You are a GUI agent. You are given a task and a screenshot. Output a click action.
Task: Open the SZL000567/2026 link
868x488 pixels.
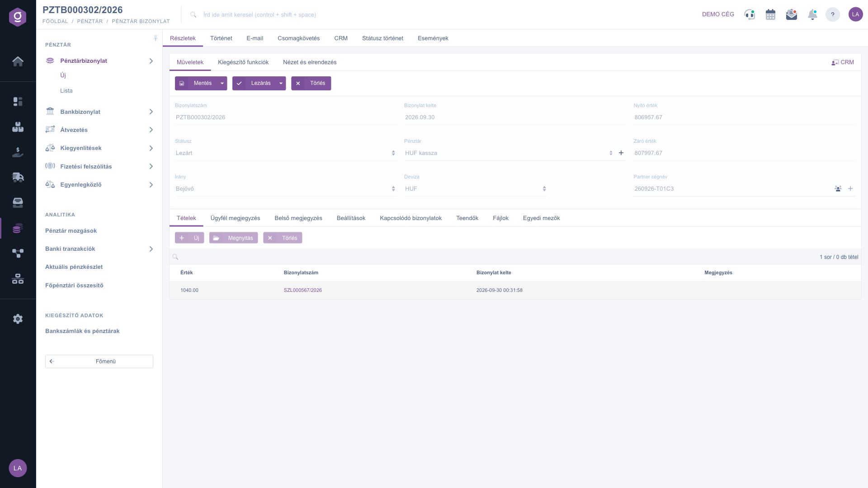click(303, 291)
